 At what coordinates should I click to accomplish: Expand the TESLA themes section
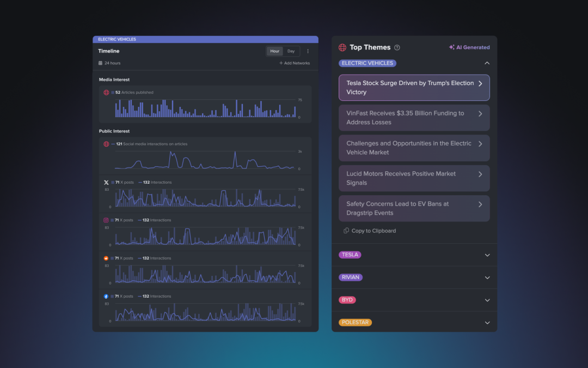pyautogui.click(x=487, y=255)
